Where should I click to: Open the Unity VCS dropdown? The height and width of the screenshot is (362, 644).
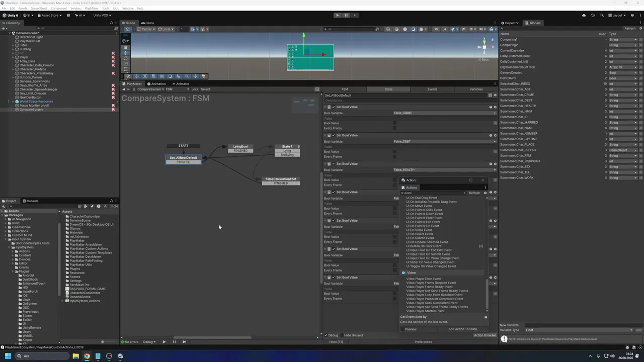coord(102,15)
